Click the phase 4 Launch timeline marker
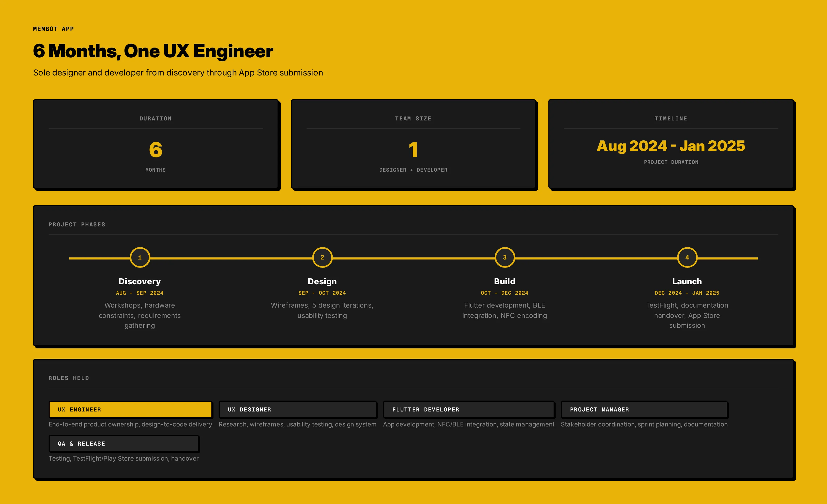 coord(687,257)
